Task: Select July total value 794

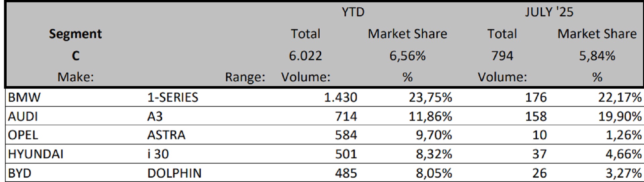Action: (502, 56)
